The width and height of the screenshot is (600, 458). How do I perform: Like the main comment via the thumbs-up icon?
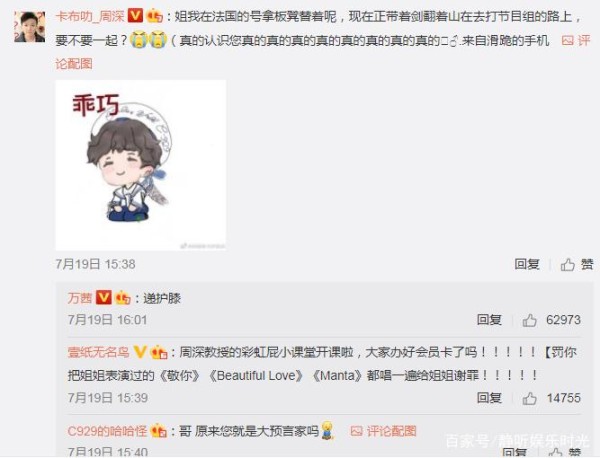pyautogui.click(x=567, y=264)
